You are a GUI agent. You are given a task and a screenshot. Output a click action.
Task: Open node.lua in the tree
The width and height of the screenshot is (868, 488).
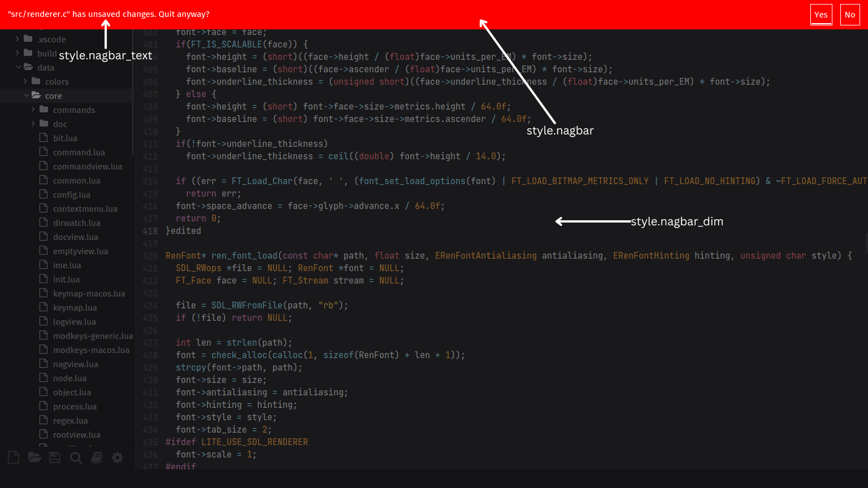tap(70, 378)
